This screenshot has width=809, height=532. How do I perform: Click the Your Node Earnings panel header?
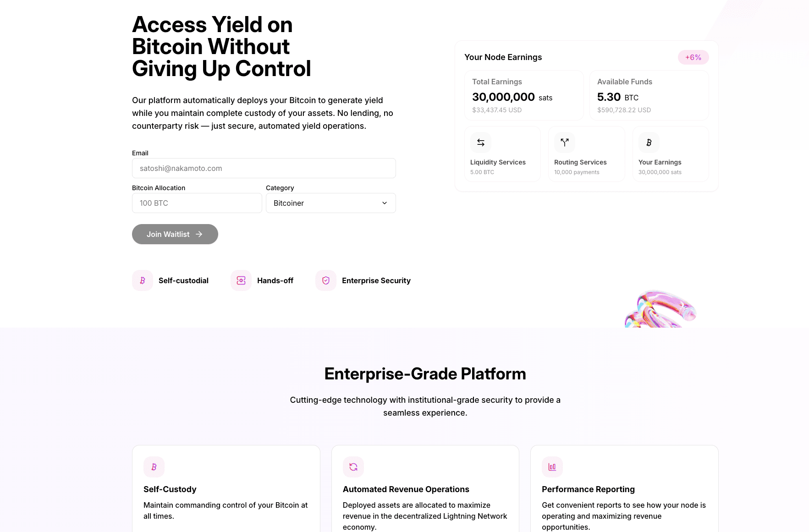click(x=503, y=57)
